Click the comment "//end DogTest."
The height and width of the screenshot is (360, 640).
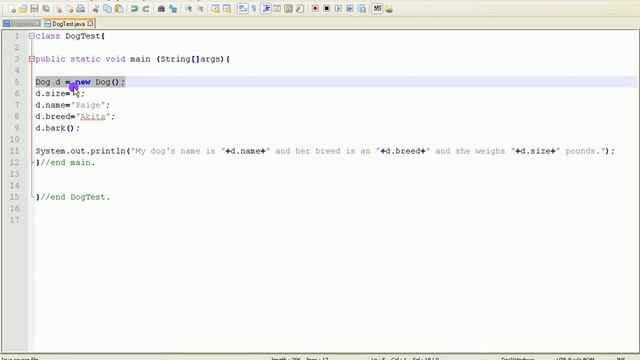pyautogui.click(x=75, y=197)
